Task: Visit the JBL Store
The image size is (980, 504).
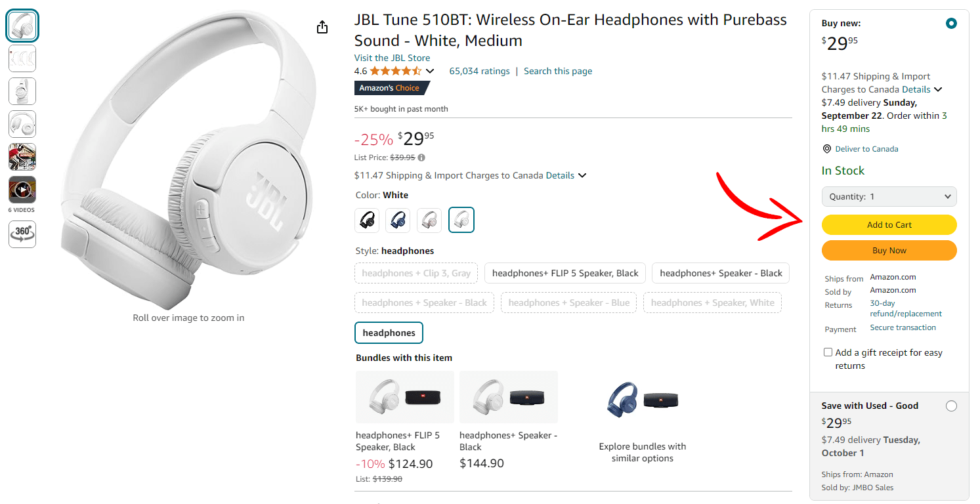Action: coord(392,58)
